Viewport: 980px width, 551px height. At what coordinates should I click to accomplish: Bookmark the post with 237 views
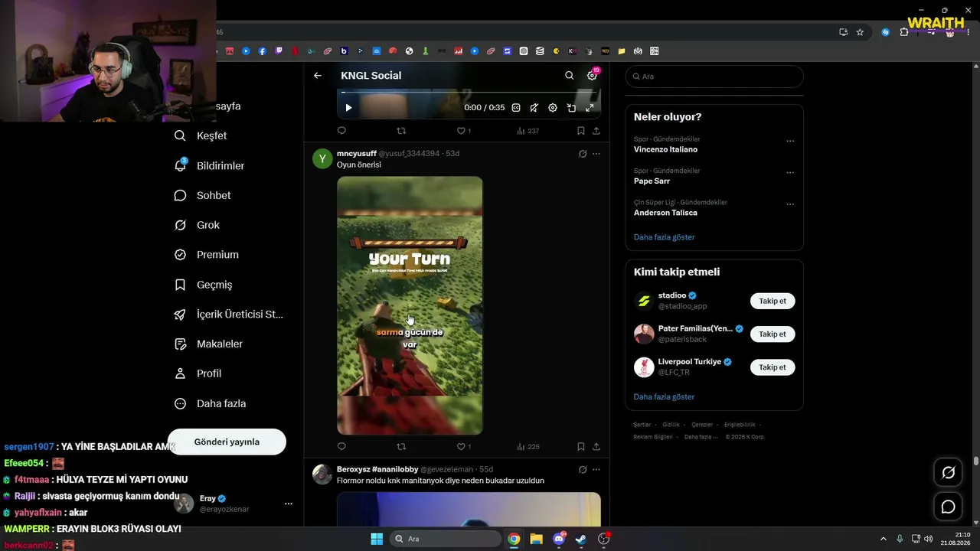[x=581, y=131]
